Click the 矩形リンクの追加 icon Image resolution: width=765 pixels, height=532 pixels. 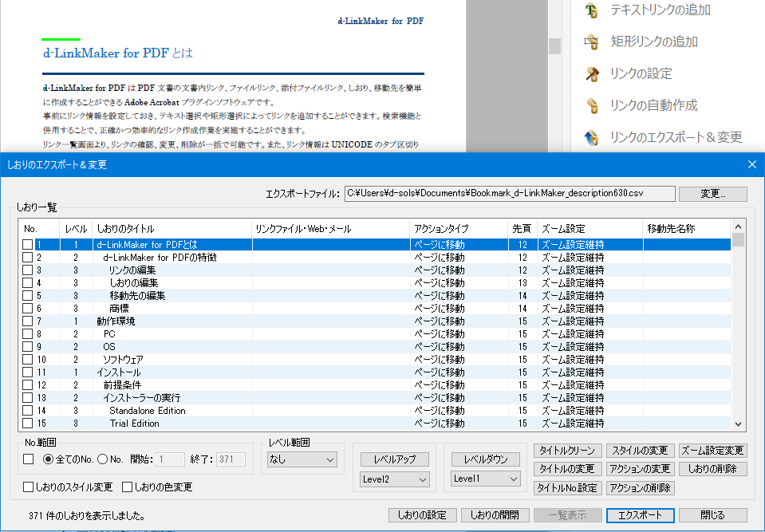click(x=591, y=42)
